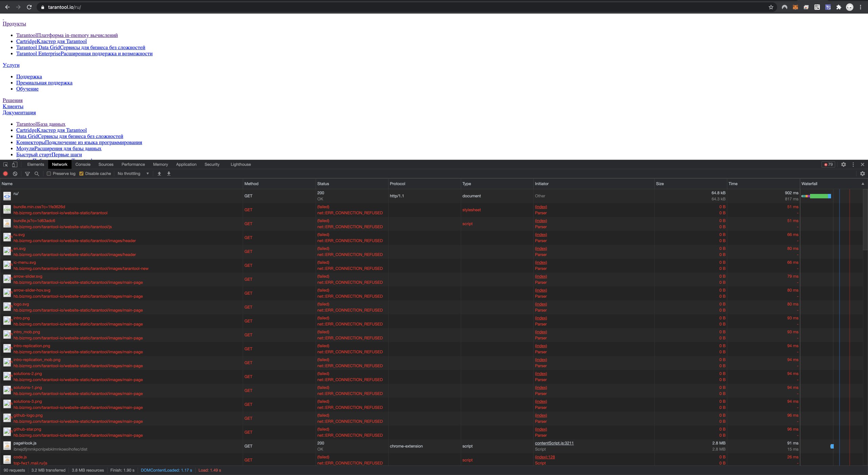Click the ru/ waterfall timing bar
Screen dimensions: 868x475
click(x=816, y=196)
